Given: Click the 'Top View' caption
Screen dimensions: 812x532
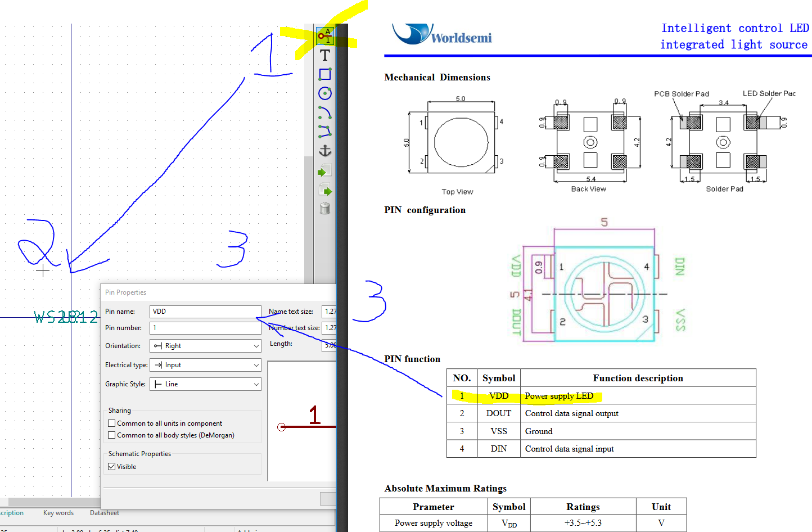Looking at the screenshot, I should 457,192.
